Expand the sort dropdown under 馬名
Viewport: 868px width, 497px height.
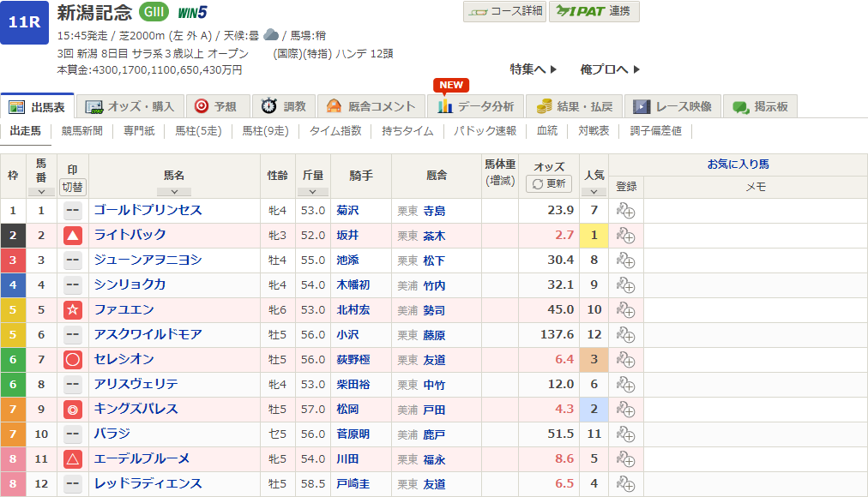(174, 192)
